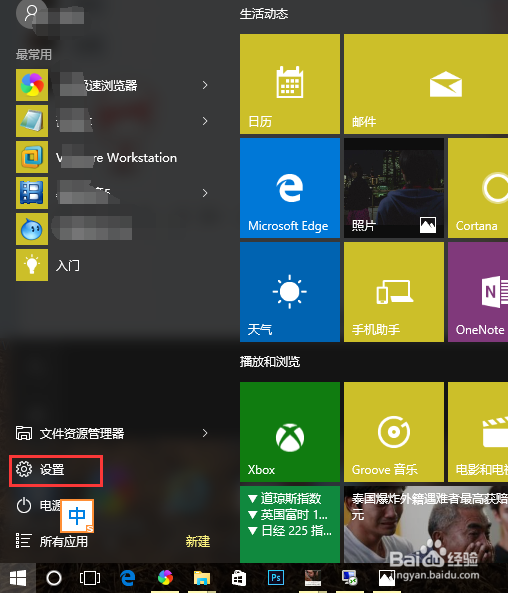Viewport: 508px width, 593px height.
Task: Click the 播放和浏览 group heading
Action: point(270,362)
